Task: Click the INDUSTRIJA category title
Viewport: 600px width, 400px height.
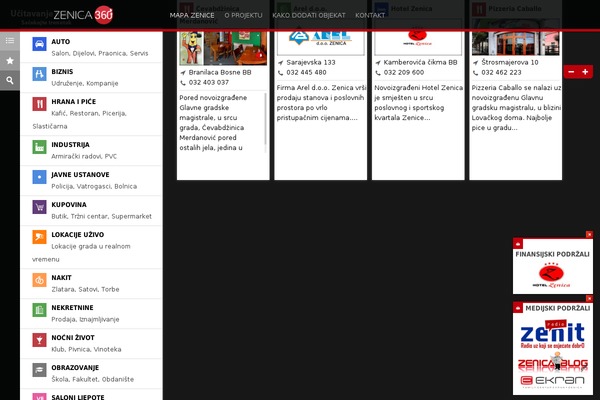Action: coord(70,145)
